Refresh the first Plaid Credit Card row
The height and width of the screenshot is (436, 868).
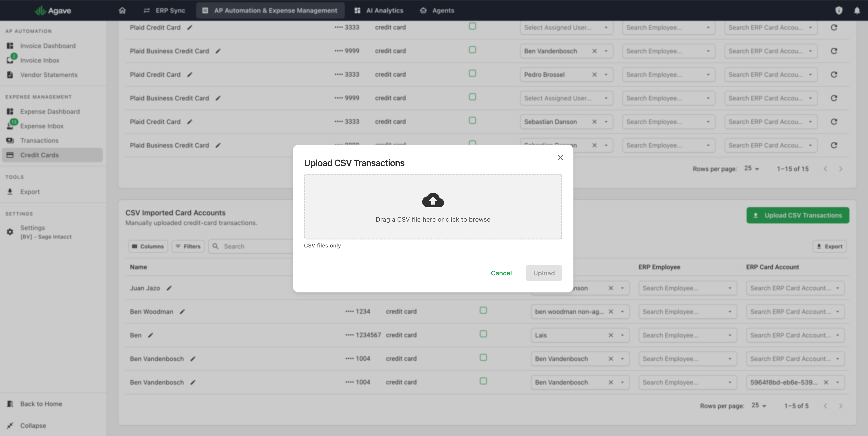tap(834, 27)
